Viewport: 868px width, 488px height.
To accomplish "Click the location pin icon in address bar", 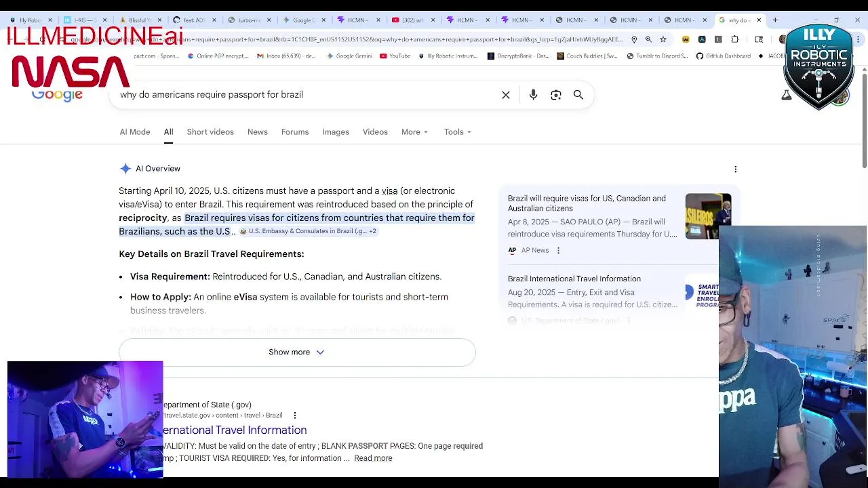I will click(x=634, y=39).
